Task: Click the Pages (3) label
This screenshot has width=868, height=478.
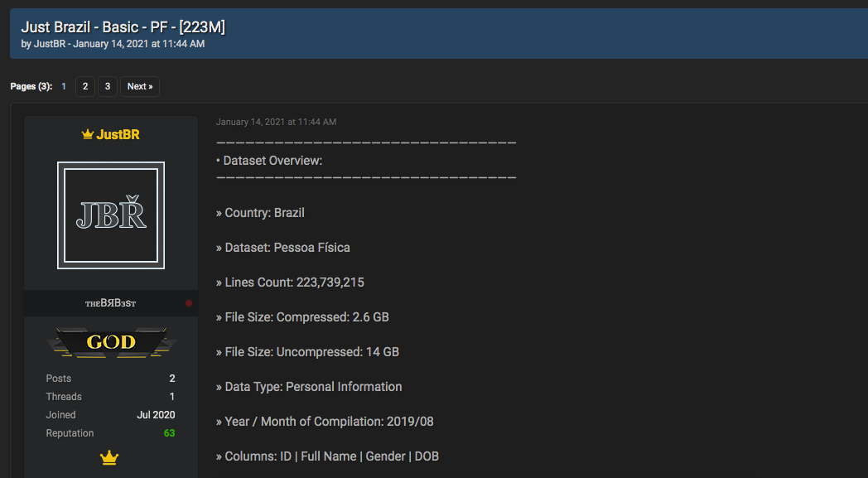Action: click(31, 86)
